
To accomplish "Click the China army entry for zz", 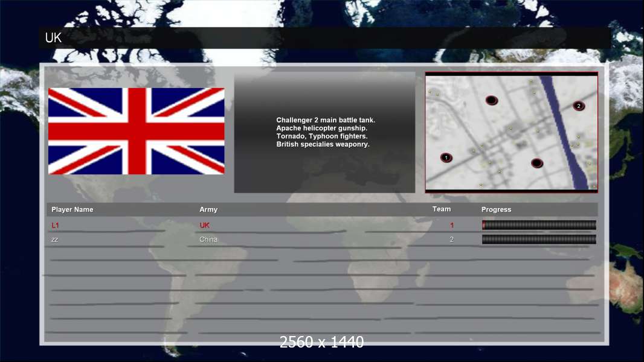I will [x=208, y=240].
